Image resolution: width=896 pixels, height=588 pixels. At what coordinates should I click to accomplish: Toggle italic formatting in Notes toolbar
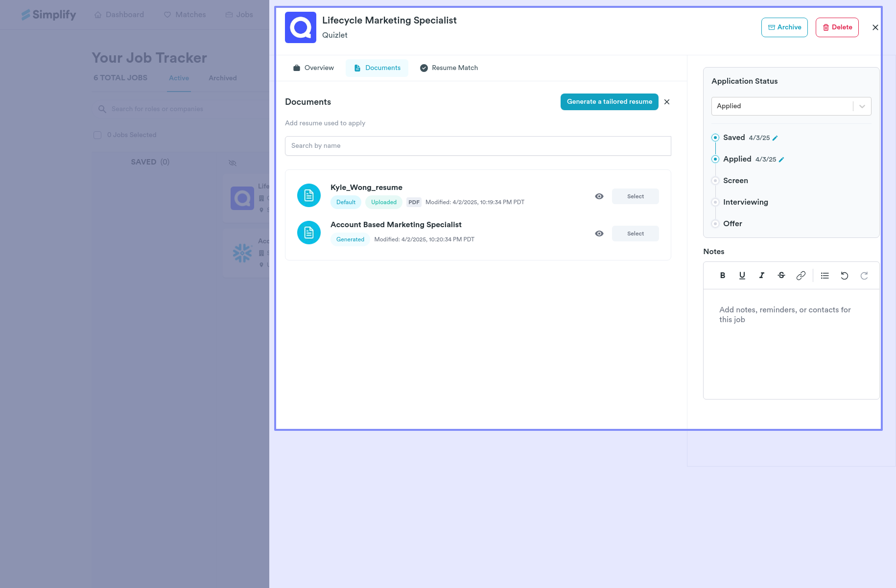point(761,276)
